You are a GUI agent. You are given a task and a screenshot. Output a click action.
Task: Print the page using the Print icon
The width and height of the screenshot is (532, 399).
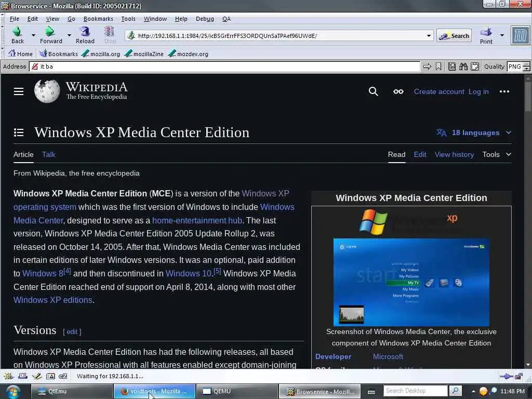pos(486,32)
